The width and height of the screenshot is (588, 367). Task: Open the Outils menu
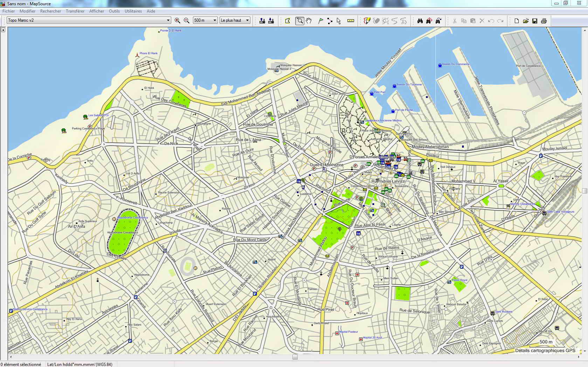[x=114, y=11]
